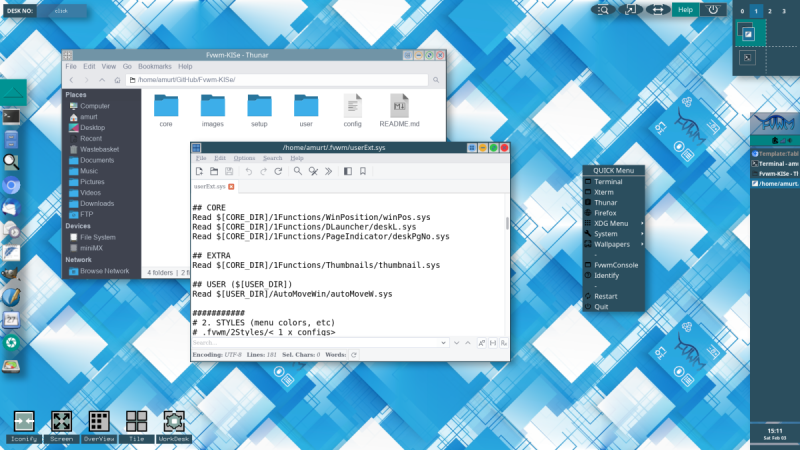Close the userExt.sys tab with its red x

[x=231, y=187]
